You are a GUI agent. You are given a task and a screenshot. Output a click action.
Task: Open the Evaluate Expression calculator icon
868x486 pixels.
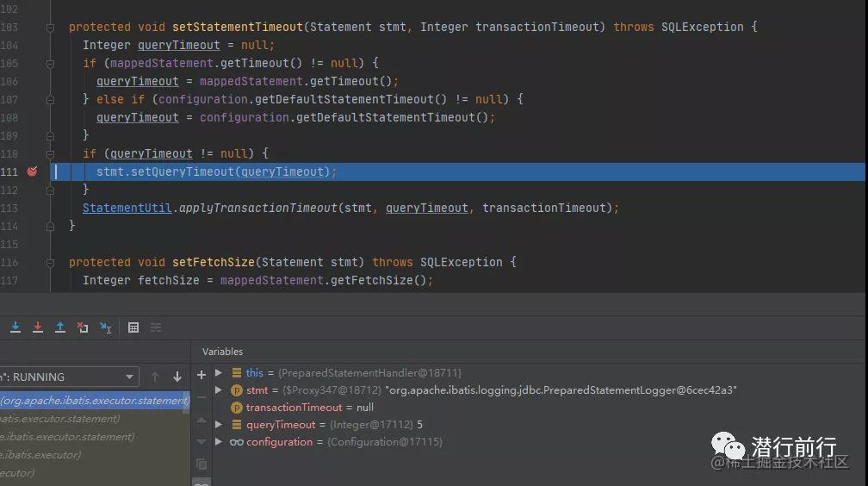pos(133,327)
